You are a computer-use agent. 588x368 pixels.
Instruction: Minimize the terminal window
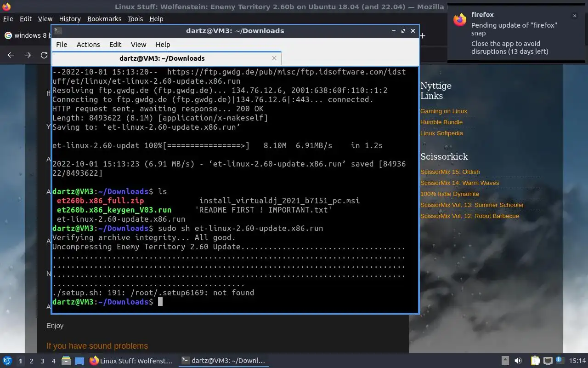tap(394, 31)
